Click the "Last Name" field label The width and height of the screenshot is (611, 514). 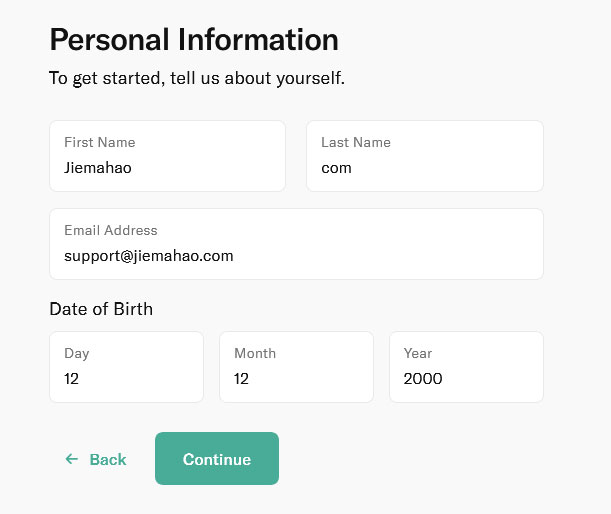(356, 142)
